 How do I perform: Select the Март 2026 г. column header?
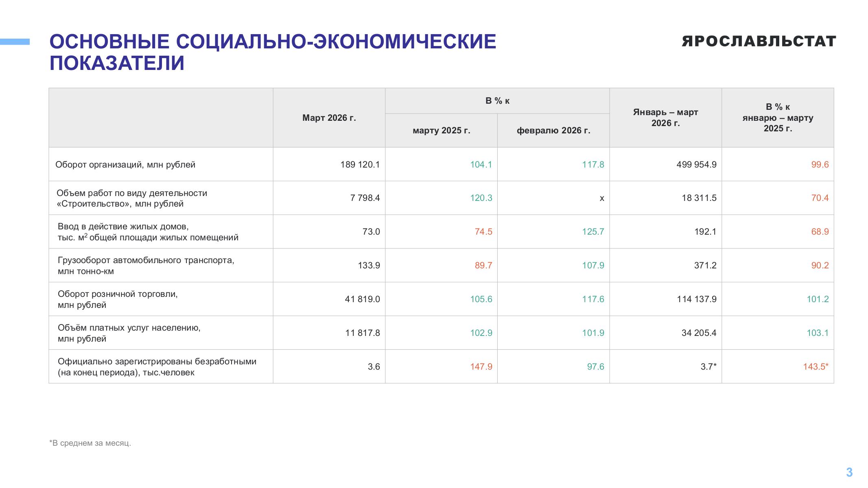click(x=329, y=118)
